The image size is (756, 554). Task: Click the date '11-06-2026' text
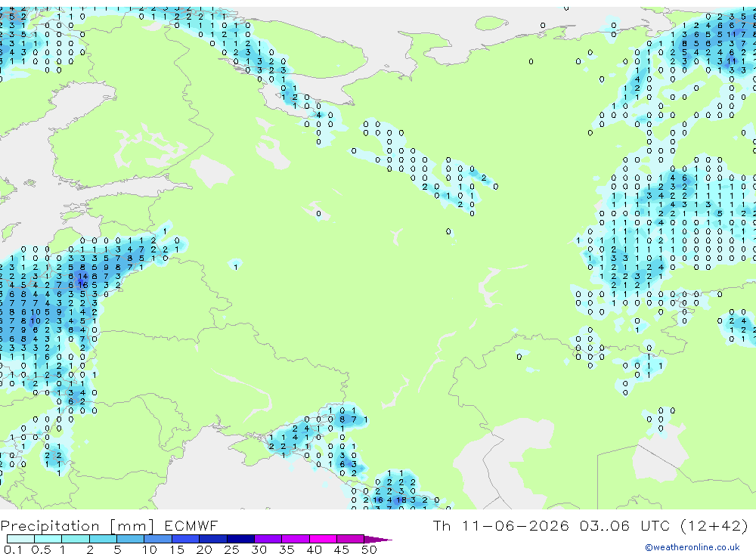pos(516,525)
